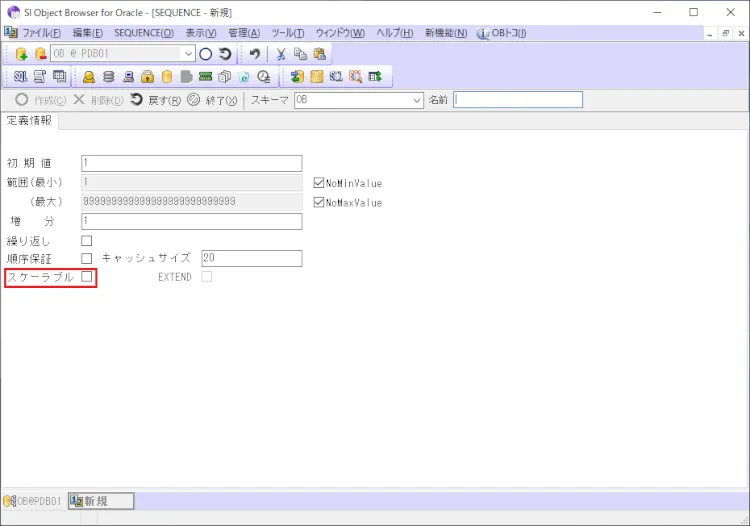The width and height of the screenshot is (750, 526).
Task: Open the ツール(T) menu
Action: 287,33
